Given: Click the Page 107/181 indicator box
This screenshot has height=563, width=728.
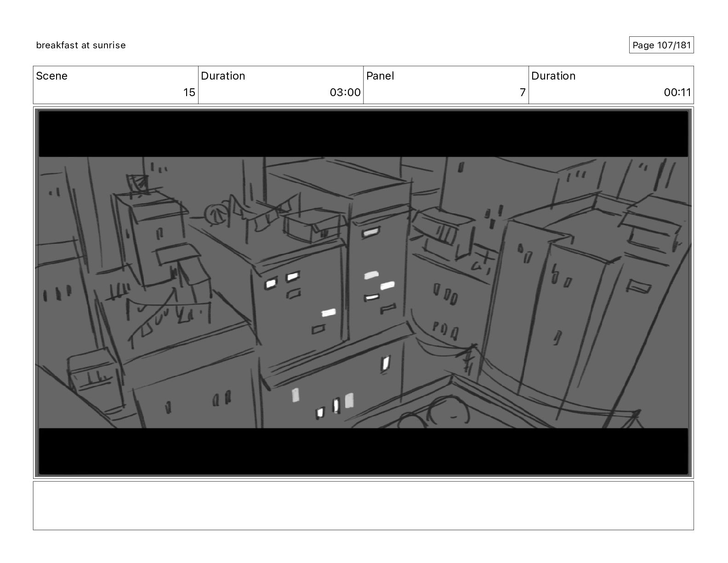Looking at the screenshot, I should click(661, 45).
